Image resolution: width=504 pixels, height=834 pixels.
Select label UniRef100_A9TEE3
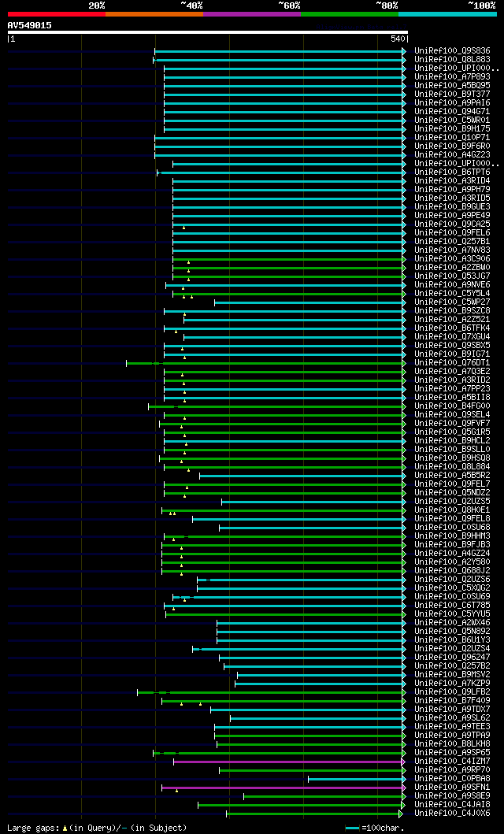(453, 727)
